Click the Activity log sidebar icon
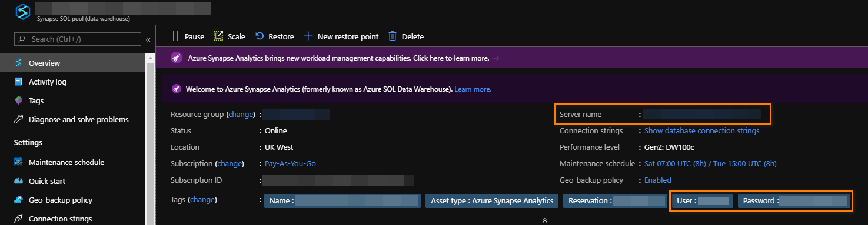Viewport: 868px width, 225px height. 18,82
